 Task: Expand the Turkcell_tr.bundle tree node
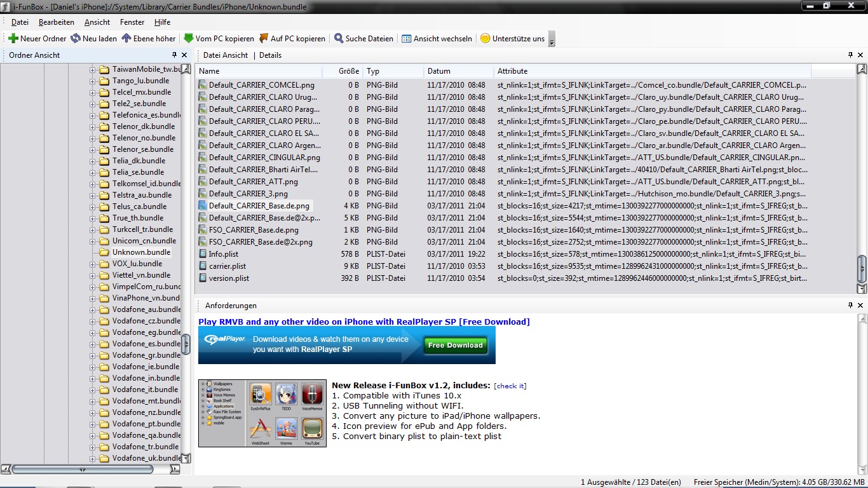92,229
